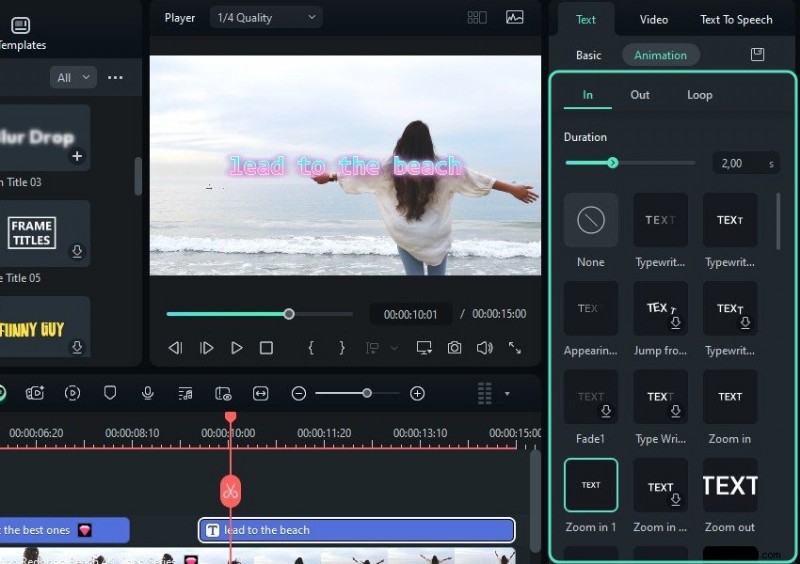Image resolution: width=800 pixels, height=564 pixels.
Task: Zoom in timeline with plus button
Action: point(417,394)
